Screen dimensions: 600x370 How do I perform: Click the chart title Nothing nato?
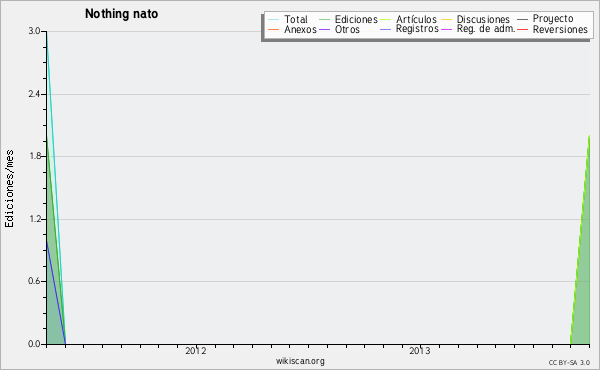tap(121, 14)
